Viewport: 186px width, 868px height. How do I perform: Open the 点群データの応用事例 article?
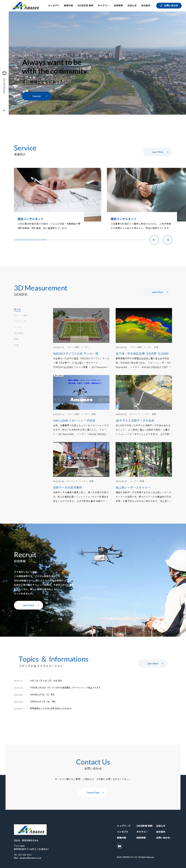68,488
